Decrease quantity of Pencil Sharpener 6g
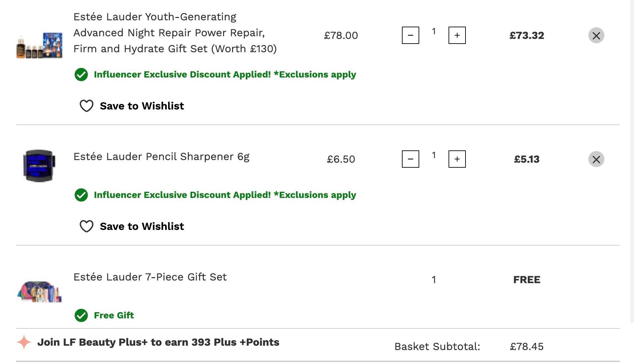Screen dimensions: 634x364 (410, 159)
